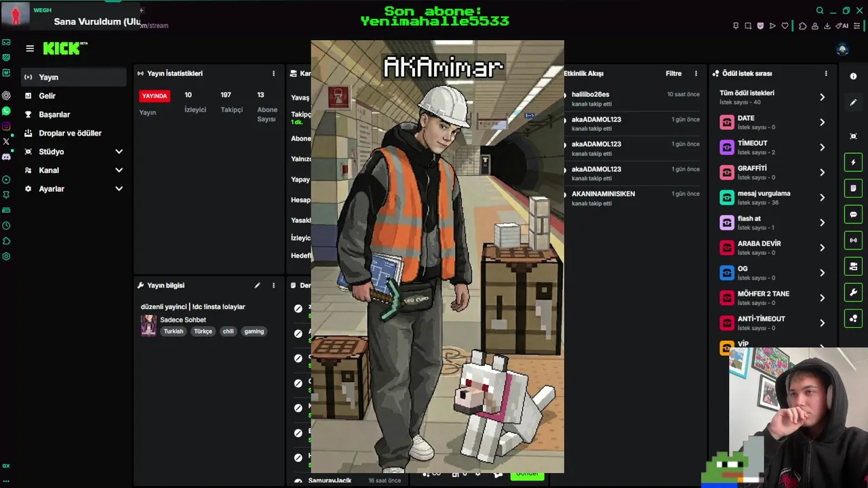This screenshot has width=868, height=488.
Task: Open browser sidebar settings gear
Action: (x=6, y=256)
